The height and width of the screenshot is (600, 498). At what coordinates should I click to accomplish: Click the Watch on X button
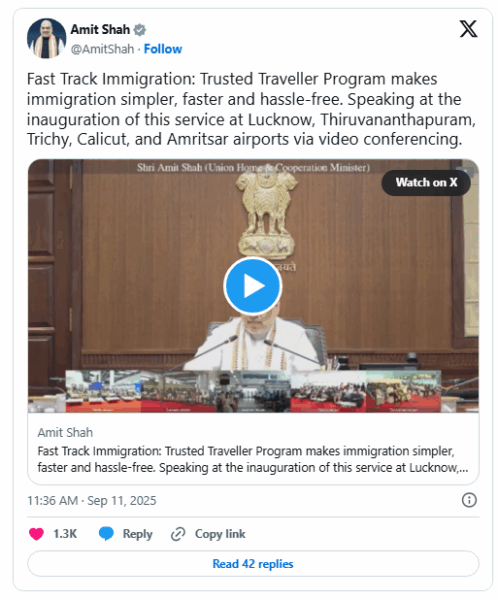[426, 183]
